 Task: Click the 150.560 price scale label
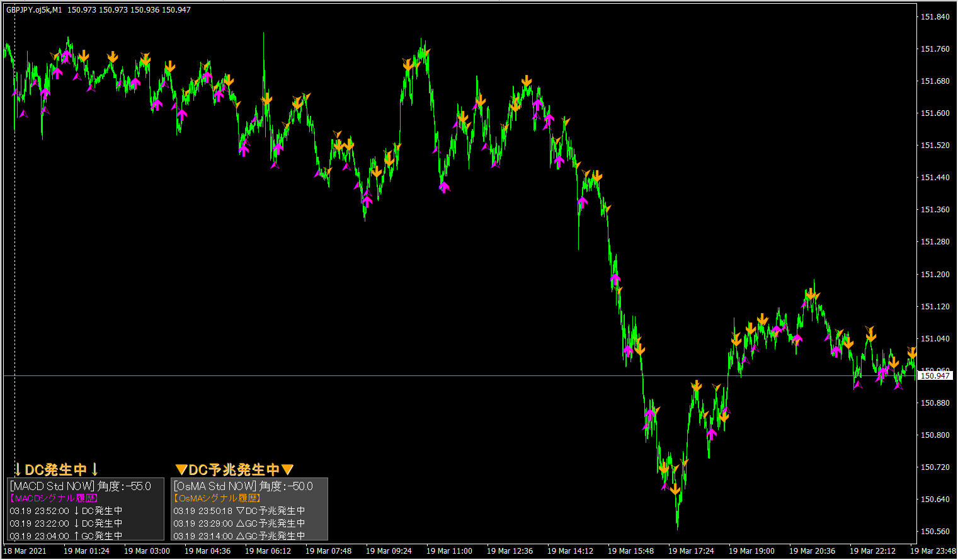point(935,532)
